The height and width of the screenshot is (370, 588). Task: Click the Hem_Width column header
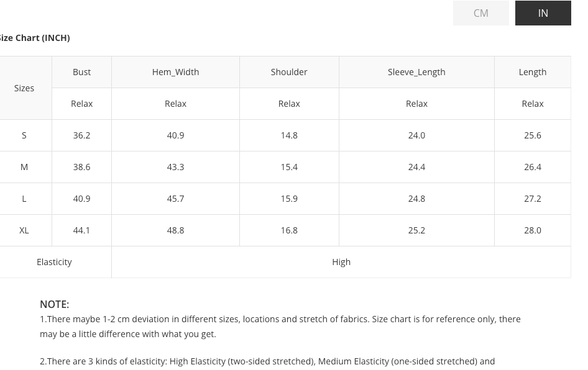coord(175,72)
